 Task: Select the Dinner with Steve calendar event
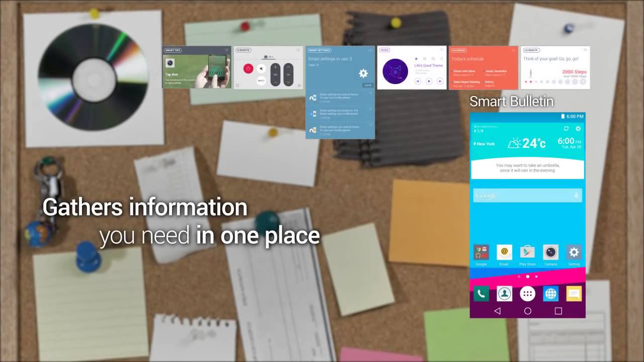click(x=464, y=72)
